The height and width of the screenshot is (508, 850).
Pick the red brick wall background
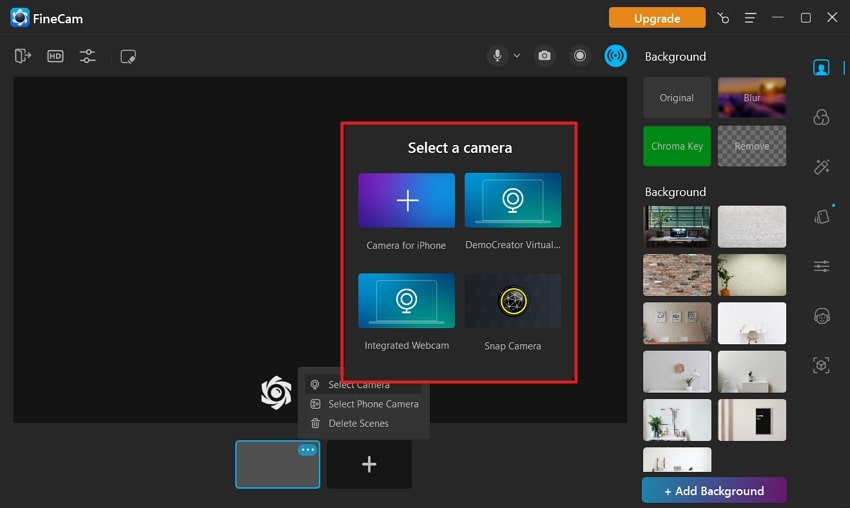(x=677, y=275)
